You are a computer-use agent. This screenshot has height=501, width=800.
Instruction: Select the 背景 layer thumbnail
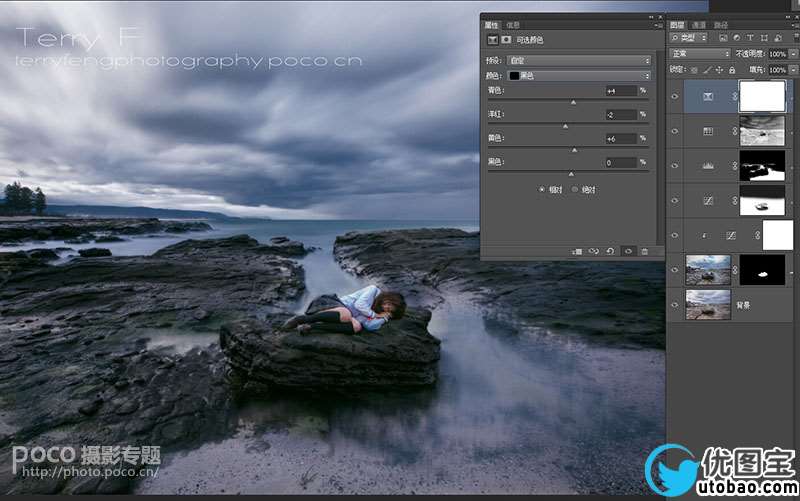coord(708,305)
